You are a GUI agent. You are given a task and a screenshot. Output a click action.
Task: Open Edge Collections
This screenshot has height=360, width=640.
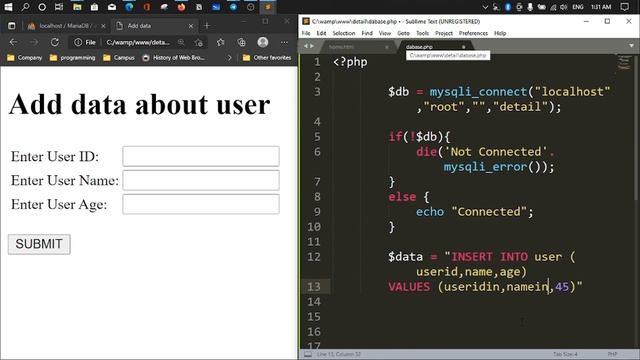coord(242,42)
